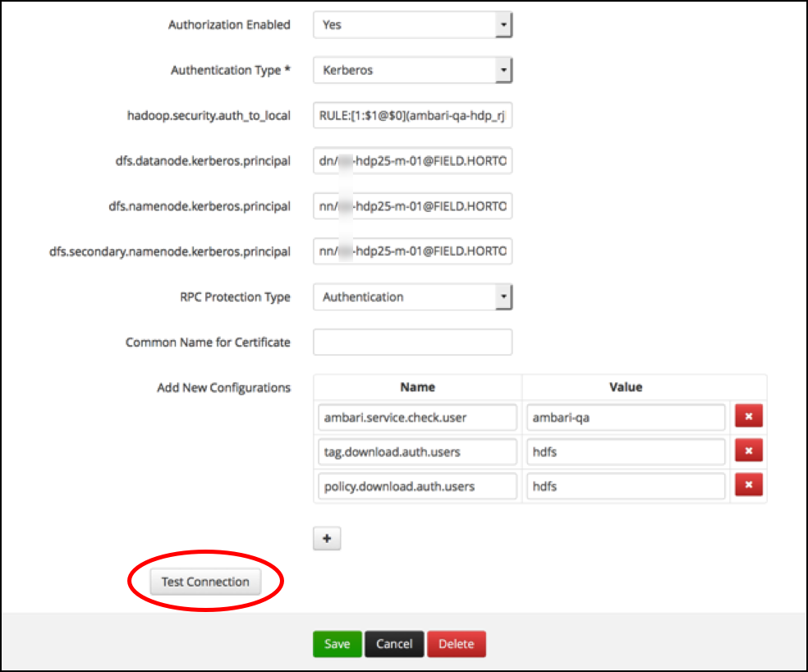Image resolution: width=808 pixels, height=672 pixels.
Task: Click the Test Connection button
Action: (205, 582)
